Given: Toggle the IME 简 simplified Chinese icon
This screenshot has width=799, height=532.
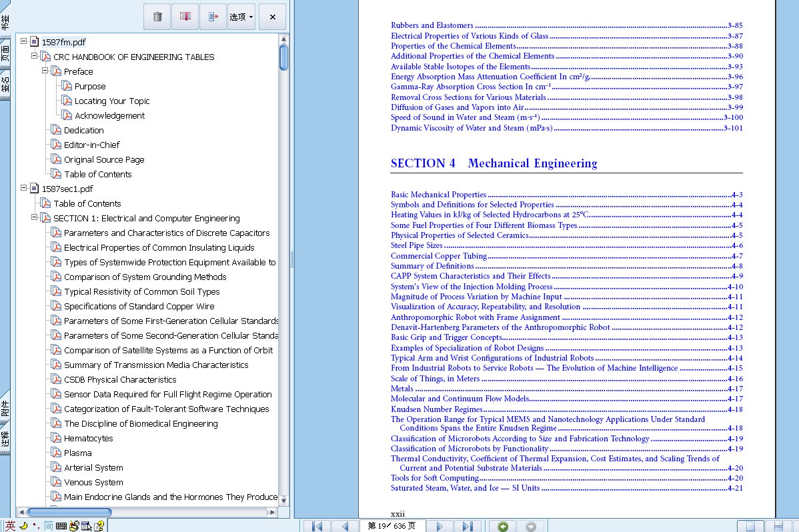Looking at the screenshot, I should (48, 525).
